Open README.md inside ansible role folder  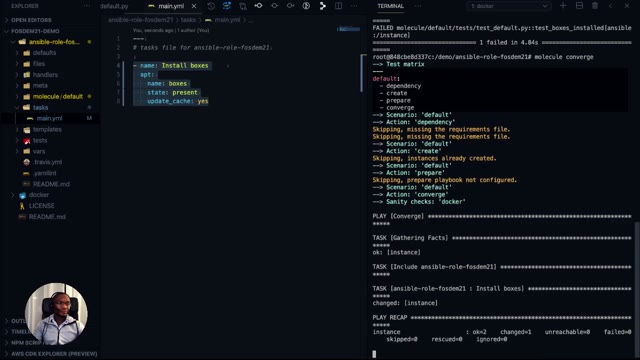click(x=51, y=184)
